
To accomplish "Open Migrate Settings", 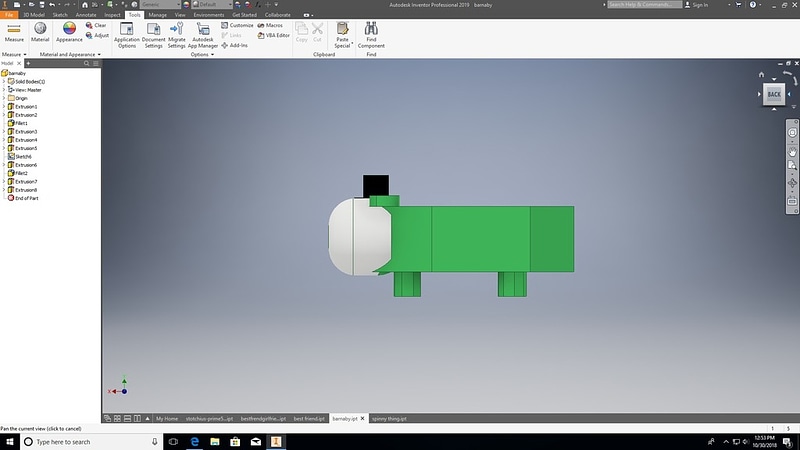I will pos(177,35).
